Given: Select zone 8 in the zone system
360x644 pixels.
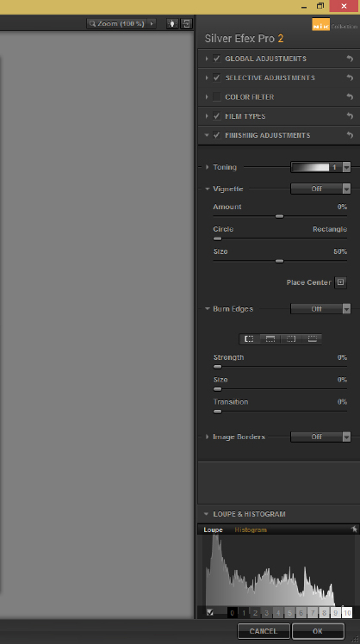Looking at the screenshot, I should point(324,613).
